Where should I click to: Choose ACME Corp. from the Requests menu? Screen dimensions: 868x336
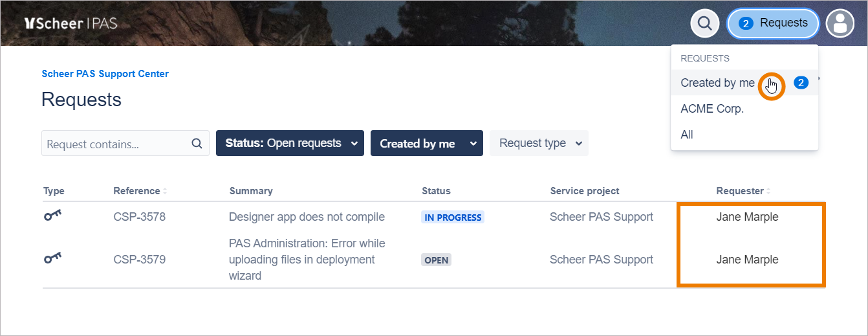(x=712, y=109)
